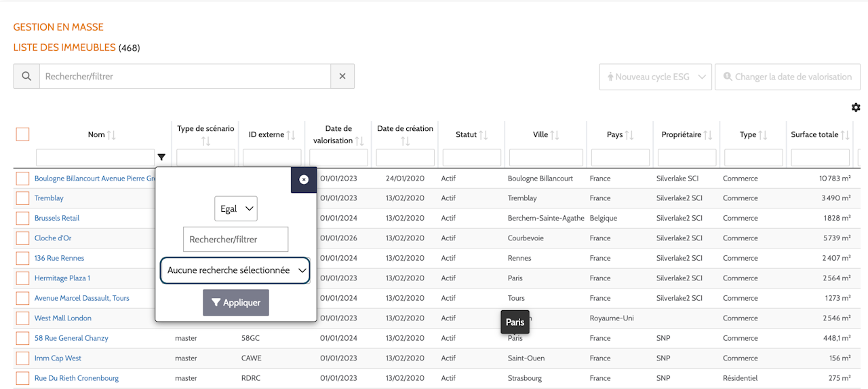The height and width of the screenshot is (389, 868).
Task: Click the Type column filter input
Action: [x=753, y=158]
